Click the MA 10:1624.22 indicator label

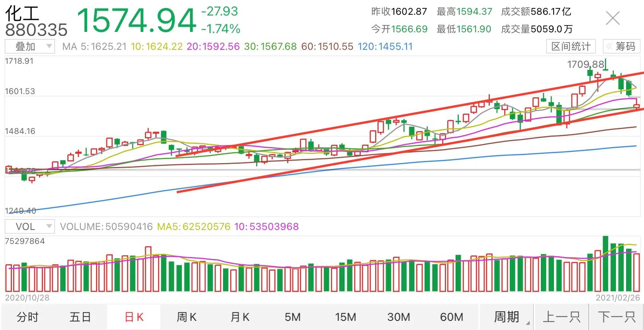coord(157,47)
